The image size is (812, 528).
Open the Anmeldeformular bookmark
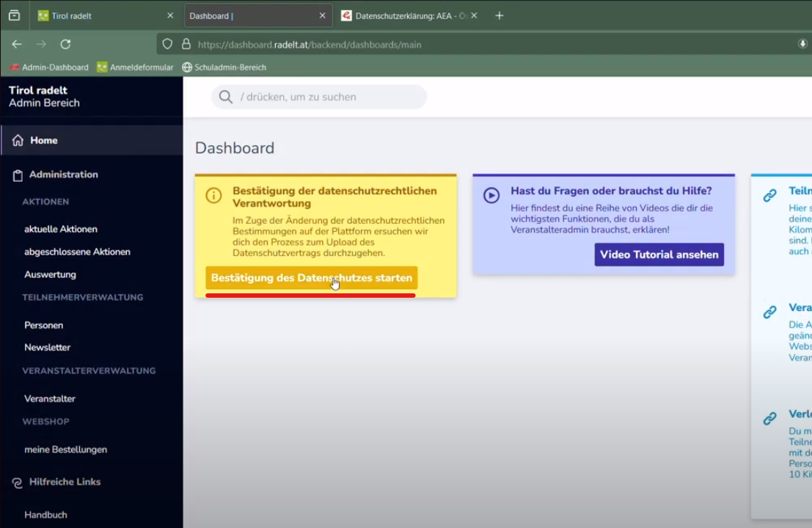point(135,67)
